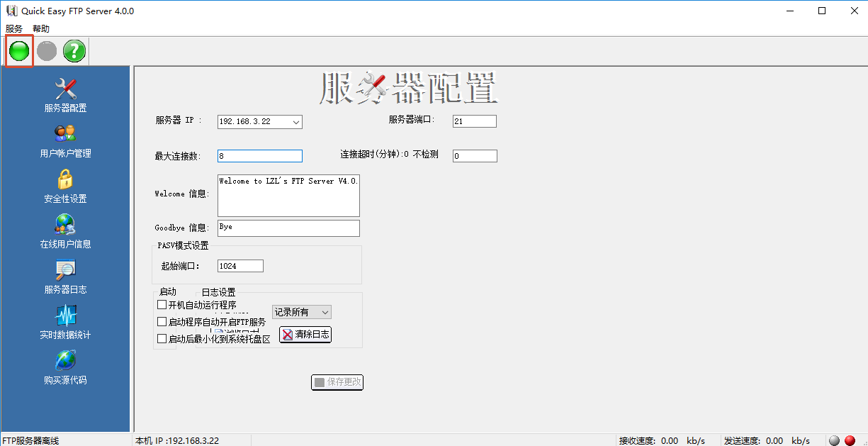The height and width of the screenshot is (446, 868).
Task: Click the 清除日志 button
Action: (305, 335)
